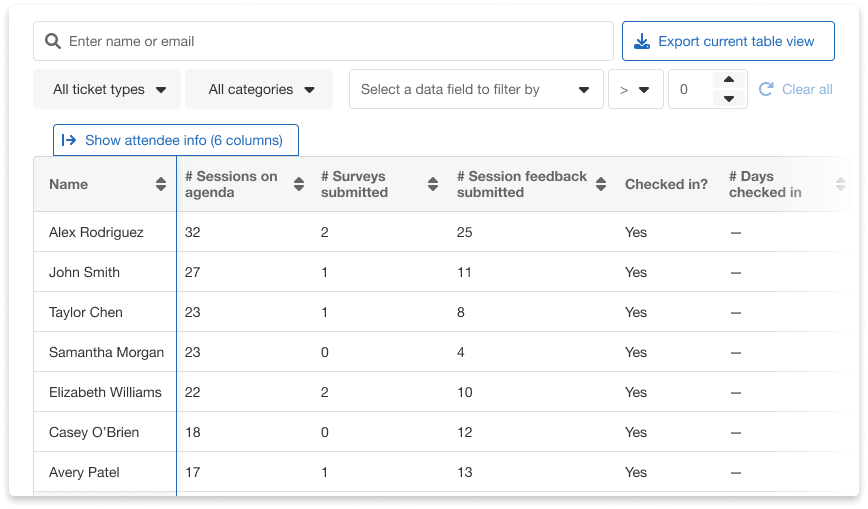Viewport: 868px width, 509px height.
Task: Increase the filter value with up arrow
Action: tap(729, 80)
